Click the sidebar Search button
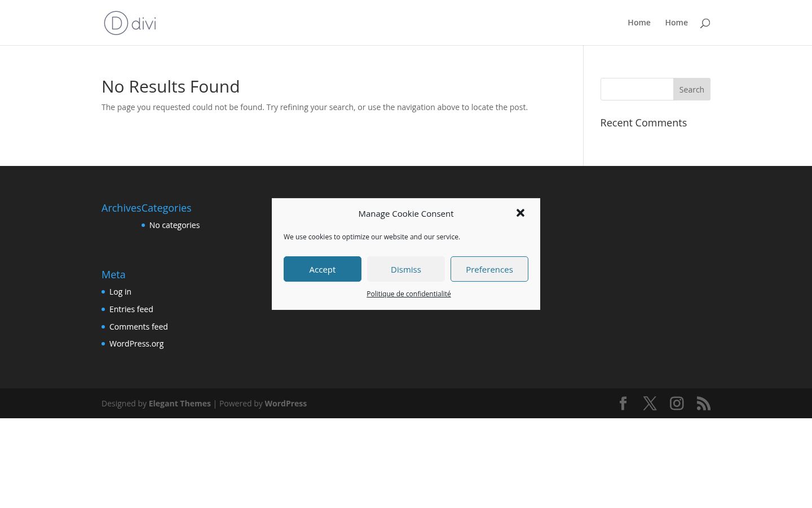Viewport: 812px width, 508px height. coord(692,89)
